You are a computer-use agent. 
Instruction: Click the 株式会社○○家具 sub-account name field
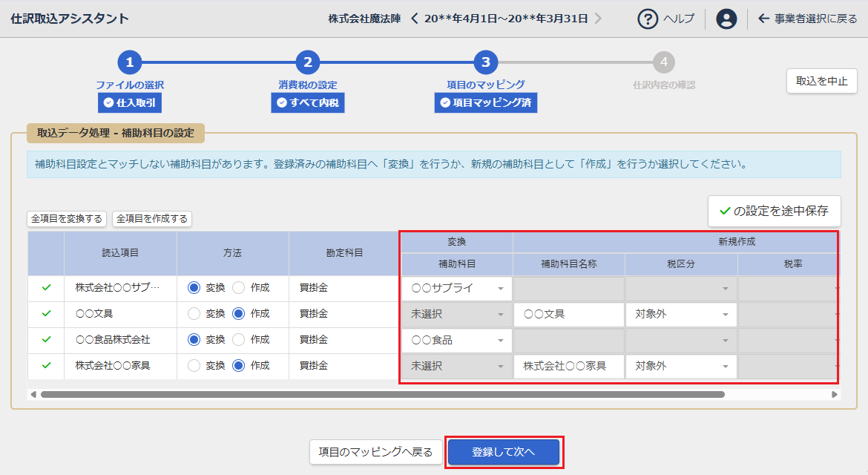point(568,366)
